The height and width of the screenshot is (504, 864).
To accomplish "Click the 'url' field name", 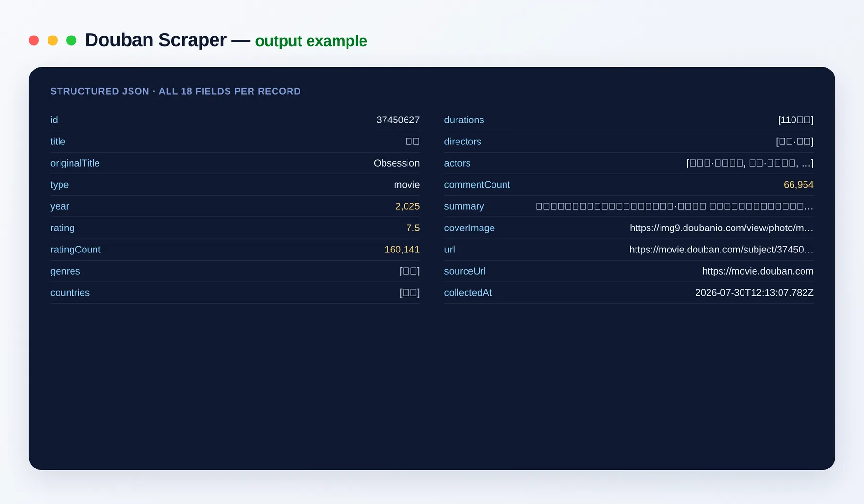I will click(449, 250).
